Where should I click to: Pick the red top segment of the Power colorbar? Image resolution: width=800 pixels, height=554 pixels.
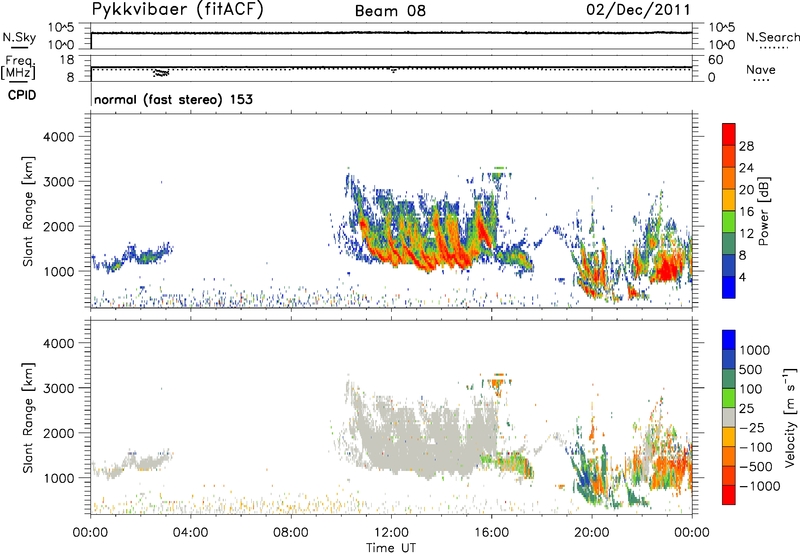coord(729,134)
